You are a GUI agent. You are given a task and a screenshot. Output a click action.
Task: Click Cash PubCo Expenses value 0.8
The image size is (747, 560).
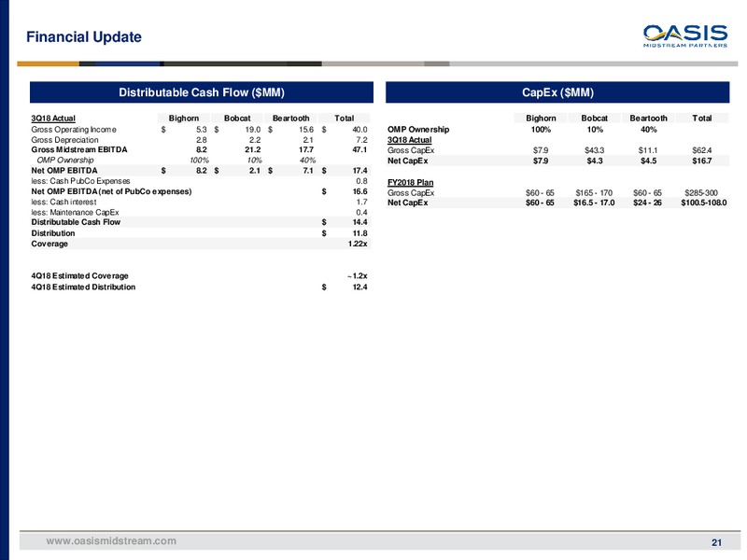(x=362, y=181)
